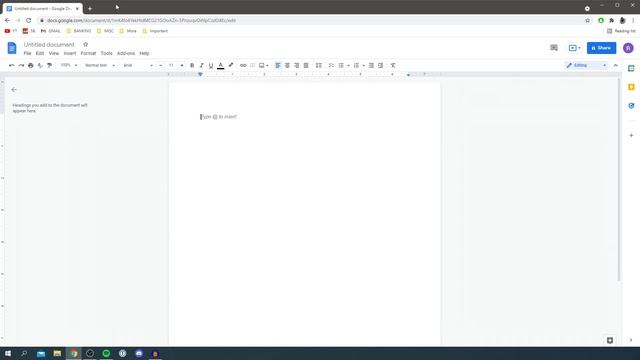Viewport: 640px width, 360px height.
Task: Open the insert image dropdown
Action: tap(264, 65)
